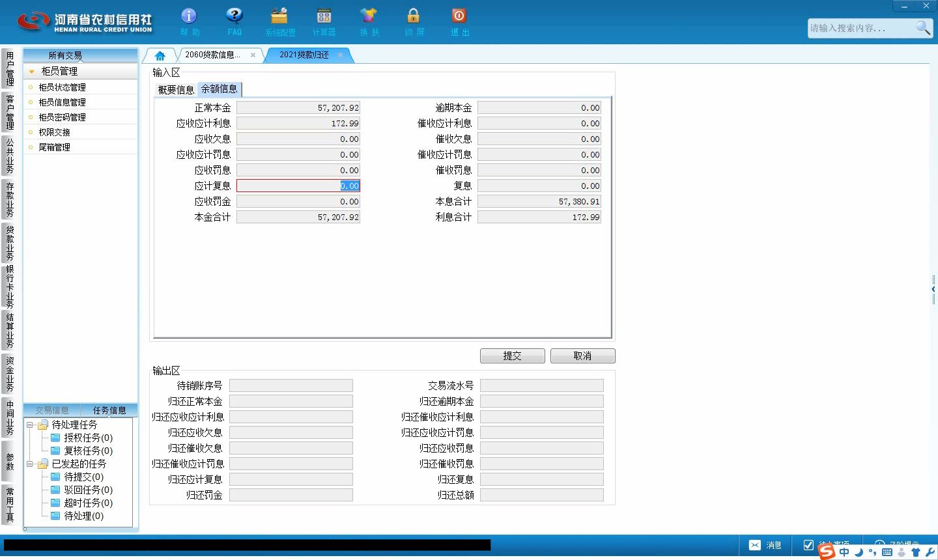
Task: Open the 公共业务 side tab
Action: tap(10, 156)
